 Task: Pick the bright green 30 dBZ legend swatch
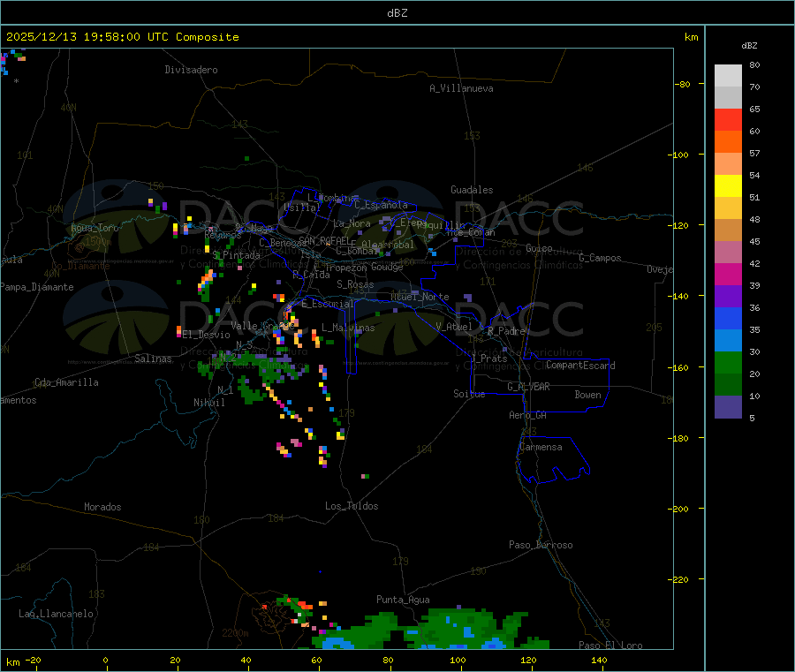click(728, 362)
